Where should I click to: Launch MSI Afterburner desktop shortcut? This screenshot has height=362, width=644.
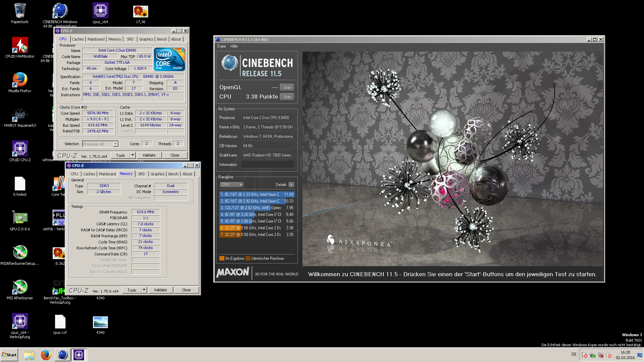[20, 290]
